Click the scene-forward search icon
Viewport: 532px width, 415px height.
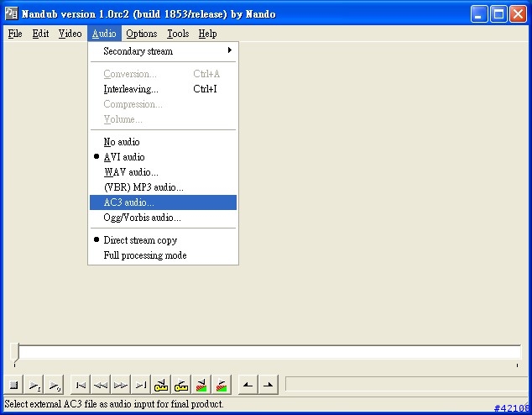[x=222, y=385]
